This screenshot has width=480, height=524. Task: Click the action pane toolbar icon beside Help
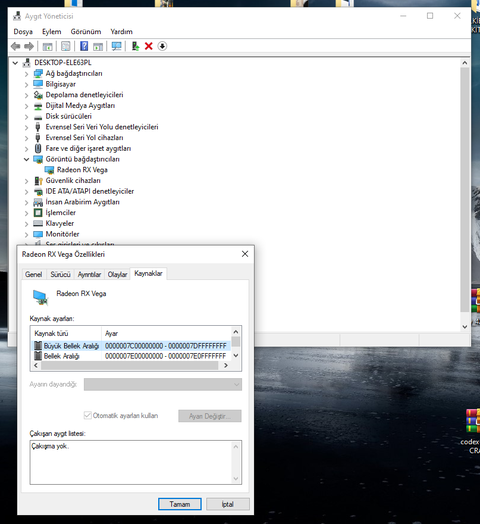click(x=98, y=46)
